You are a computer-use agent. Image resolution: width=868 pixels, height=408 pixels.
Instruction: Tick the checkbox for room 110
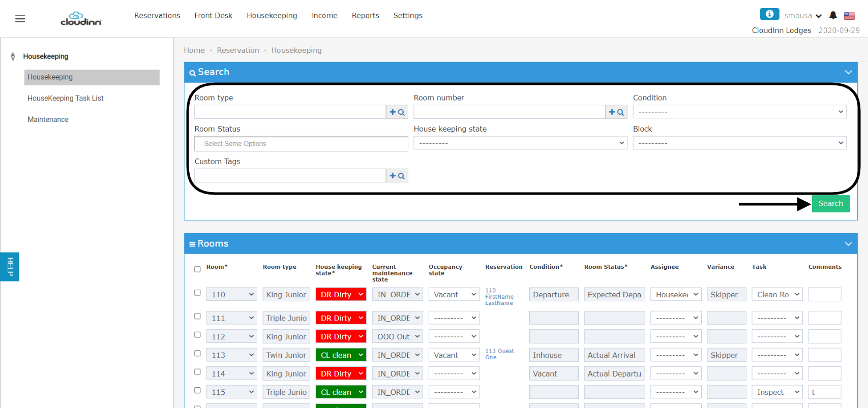tap(197, 293)
